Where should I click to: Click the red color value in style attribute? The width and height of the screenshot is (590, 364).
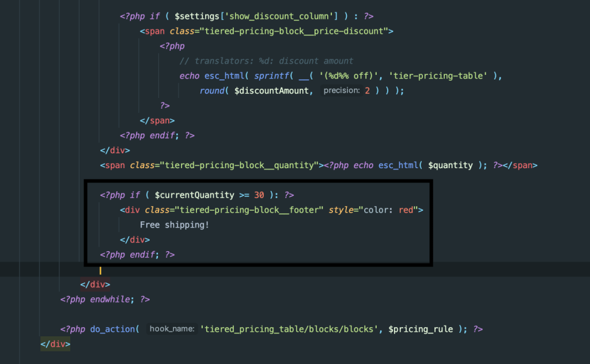[406, 210]
